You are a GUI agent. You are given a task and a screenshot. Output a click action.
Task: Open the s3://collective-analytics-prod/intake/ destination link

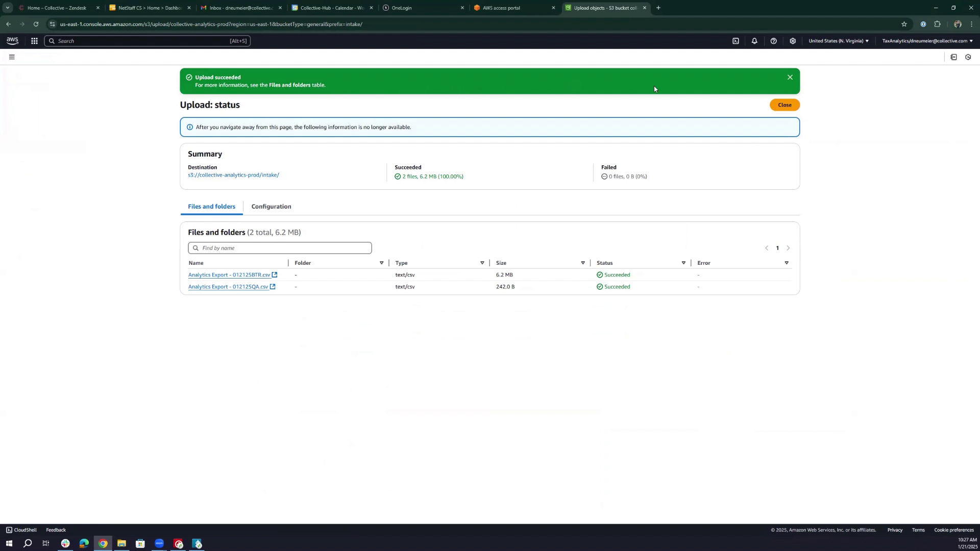[233, 175]
